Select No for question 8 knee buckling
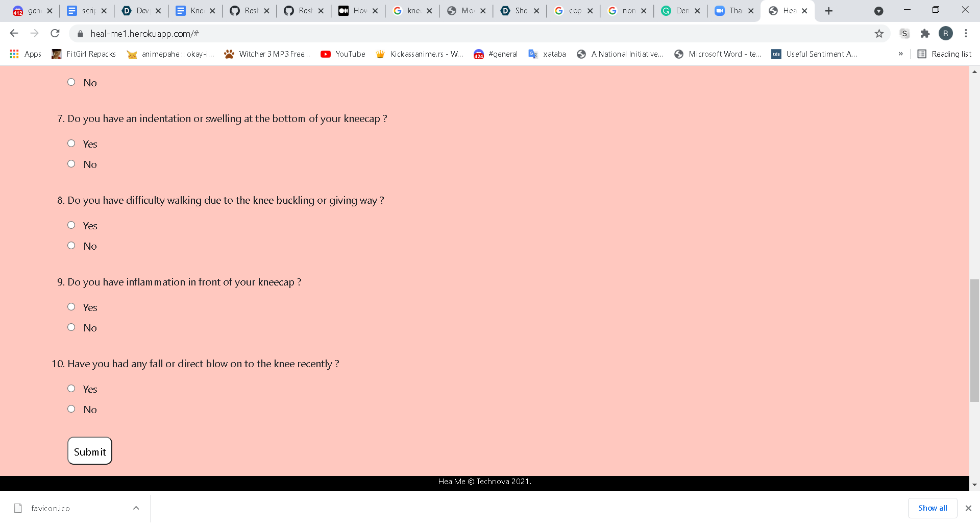Viewport: 980px width, 526px height. point(71,246)
